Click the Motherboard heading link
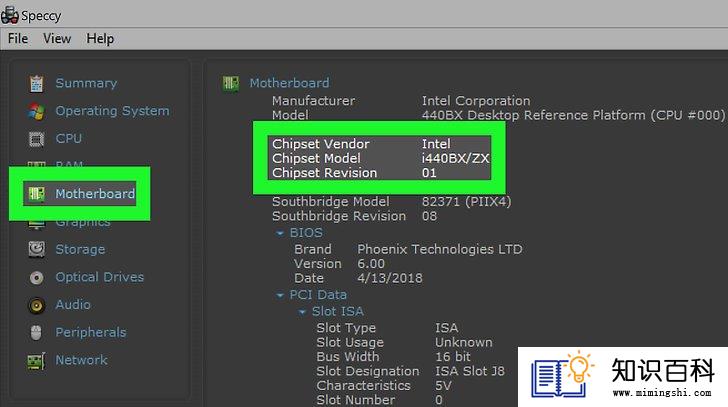The image size is (728, 407). point(290,83)
